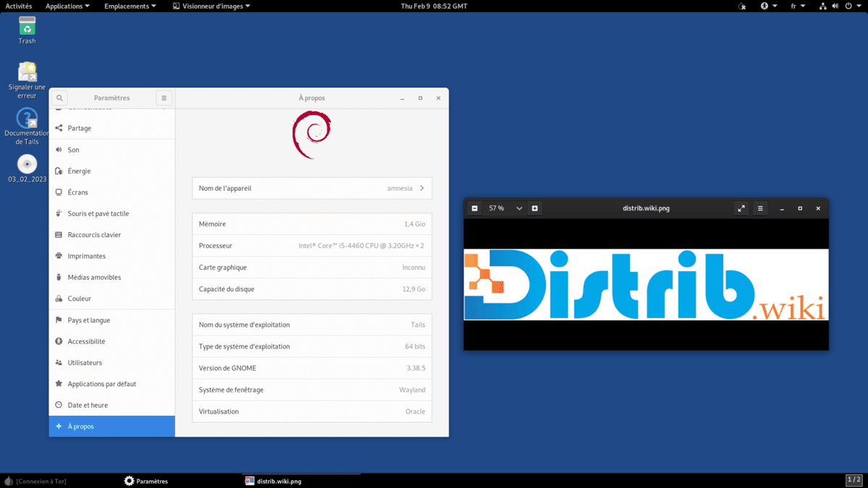Click the Virtualisation Oracle row
The image size is (868, 488).
(x=312, y=411)
